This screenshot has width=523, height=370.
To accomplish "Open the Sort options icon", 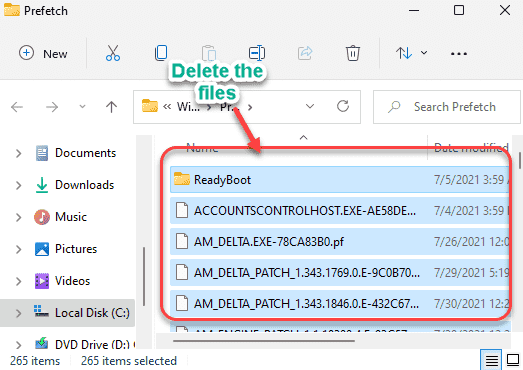I will pos(411,53).
